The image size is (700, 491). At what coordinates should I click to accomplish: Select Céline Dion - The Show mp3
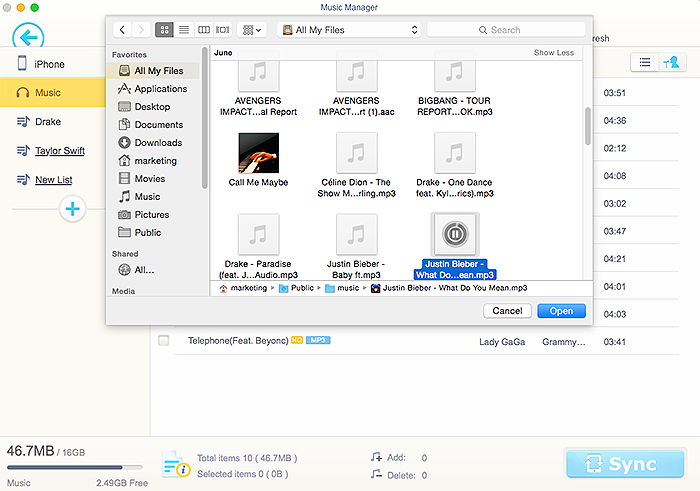[356, 165]
